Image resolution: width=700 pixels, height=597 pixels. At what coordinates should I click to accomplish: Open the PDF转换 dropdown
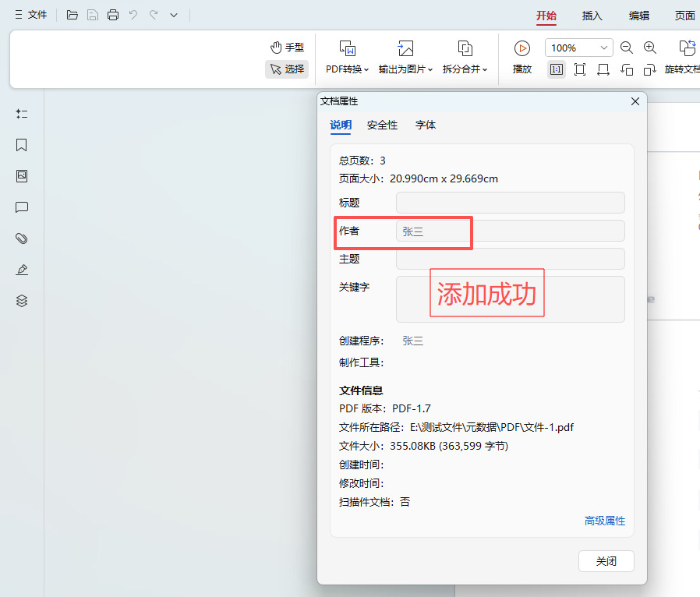point(348,57)
